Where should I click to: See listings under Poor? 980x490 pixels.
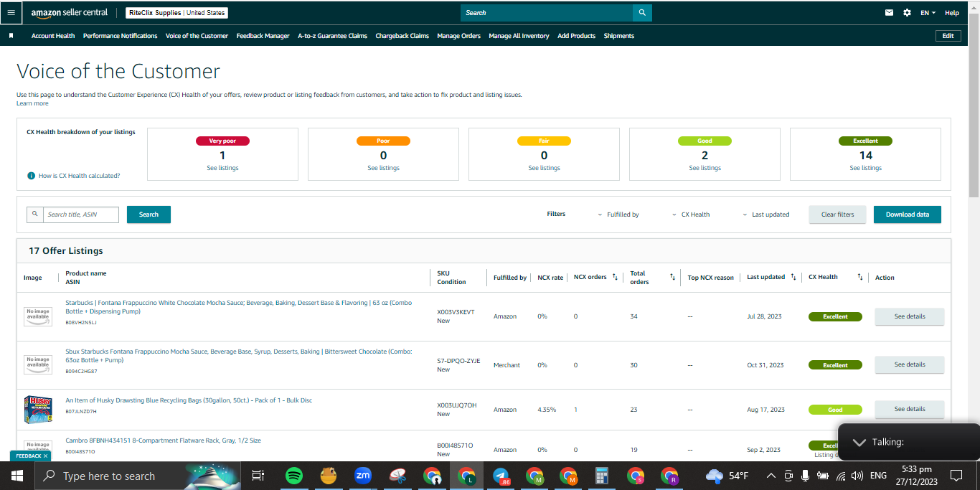coord(383,168)
